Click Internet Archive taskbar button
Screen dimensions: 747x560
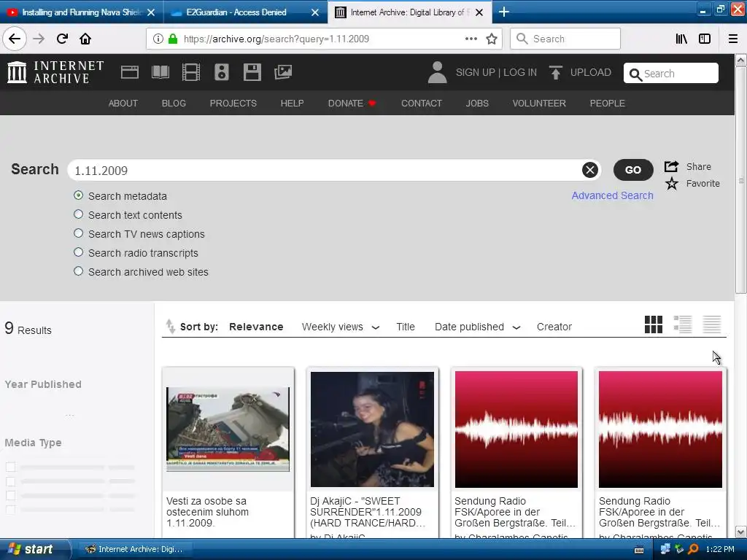coord(134,549)
